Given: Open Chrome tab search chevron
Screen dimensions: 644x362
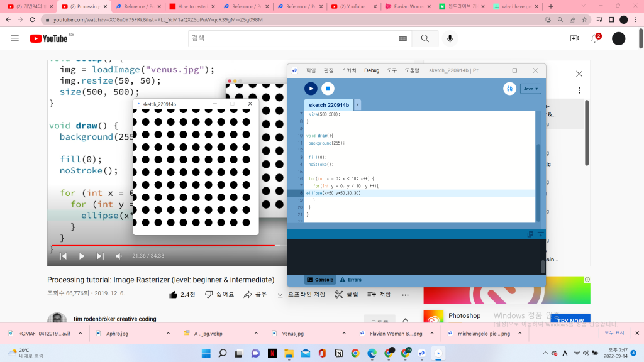Looking at the screenshot, I should pyautogui.click(x=583, y=6).
